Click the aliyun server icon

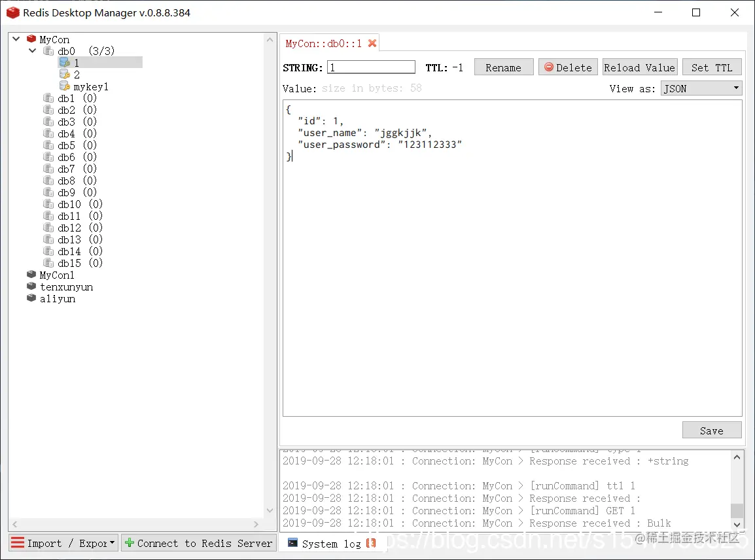tap(31, 298)
